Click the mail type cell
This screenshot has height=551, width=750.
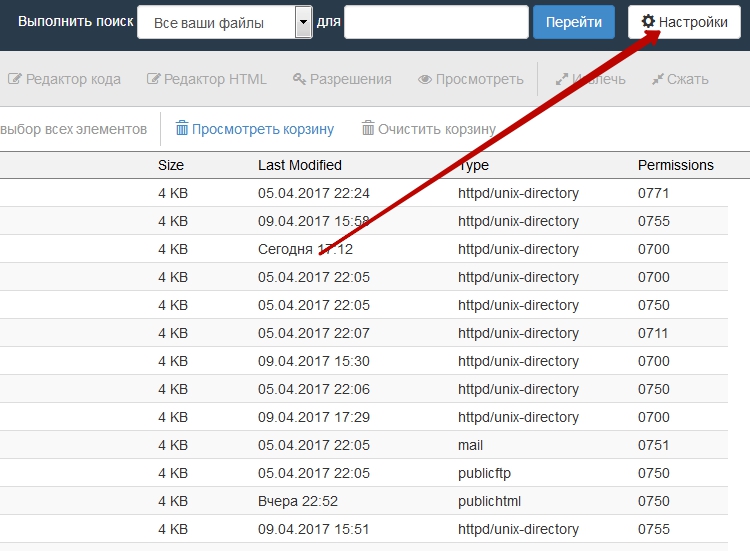470,445
